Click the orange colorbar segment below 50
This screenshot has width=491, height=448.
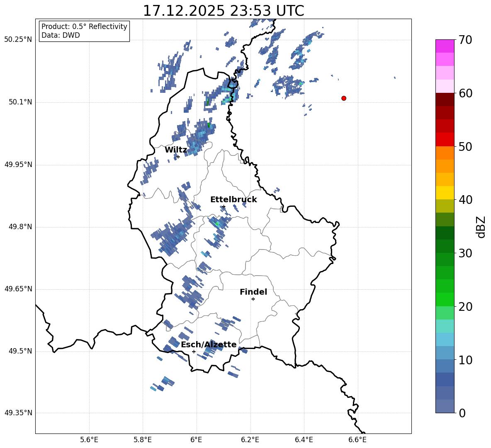pyautogui.click(x=445, y=153)
